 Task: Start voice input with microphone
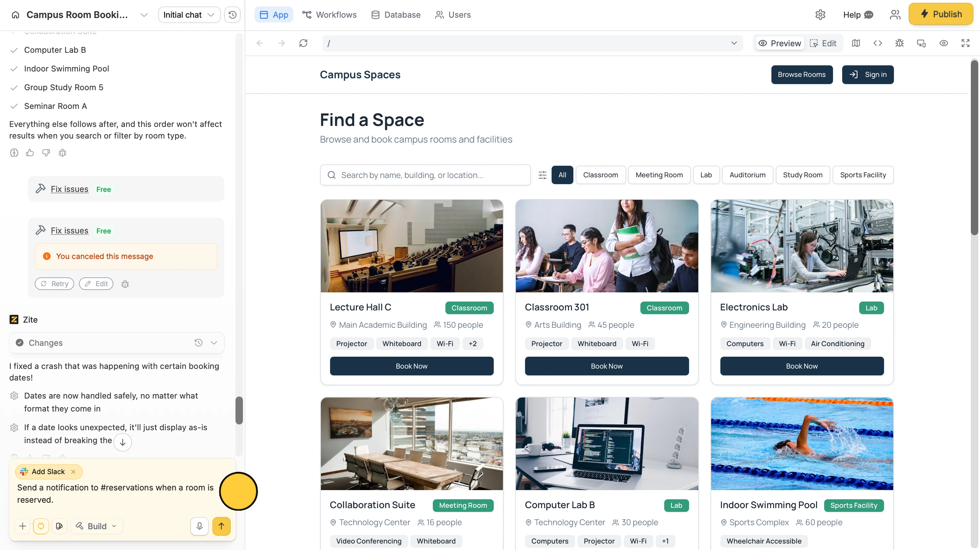[x=199, y=527]
